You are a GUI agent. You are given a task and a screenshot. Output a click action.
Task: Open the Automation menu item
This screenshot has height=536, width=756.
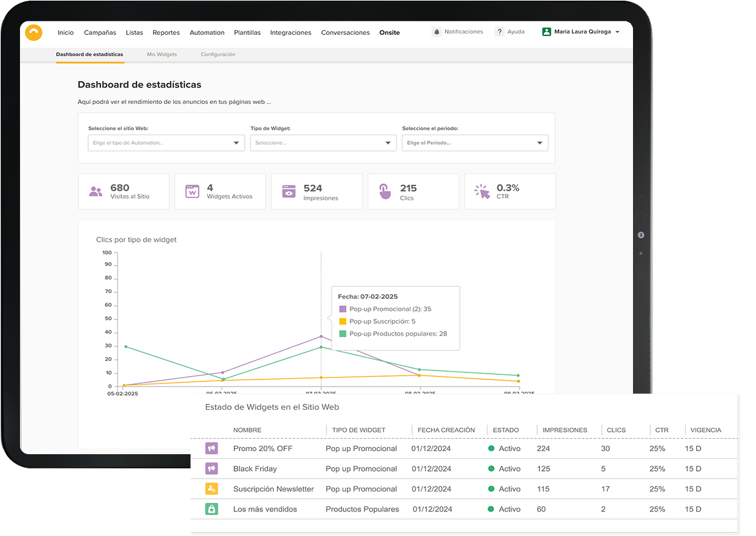point(207,32)
